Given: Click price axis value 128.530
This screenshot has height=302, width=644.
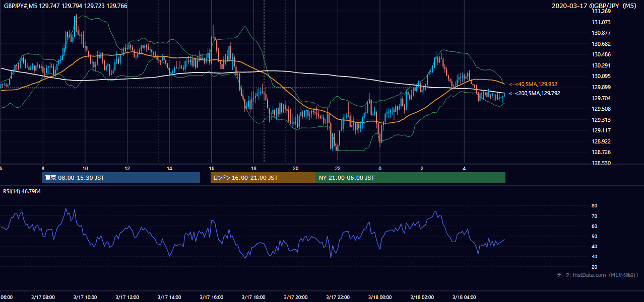Looking at the screenshot, I should point(601,163).
